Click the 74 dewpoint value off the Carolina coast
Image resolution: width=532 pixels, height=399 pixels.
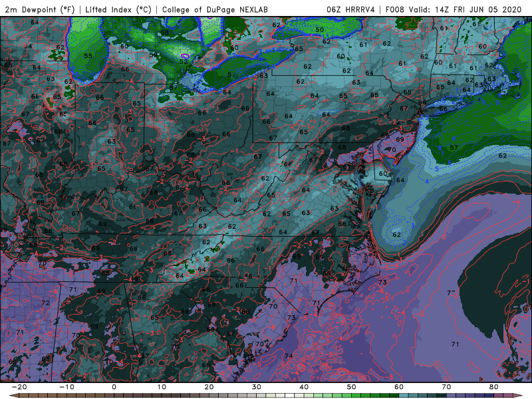289,356
